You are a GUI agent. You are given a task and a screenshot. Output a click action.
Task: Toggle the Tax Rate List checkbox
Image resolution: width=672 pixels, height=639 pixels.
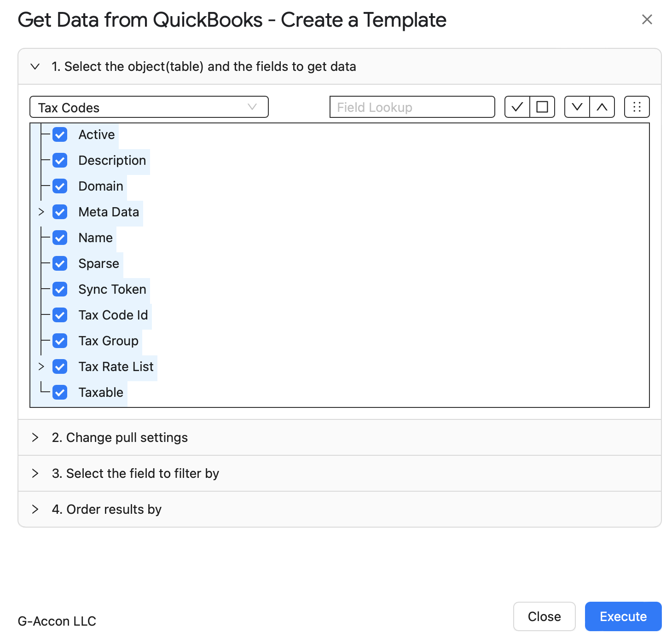click(x=60, y=366)
